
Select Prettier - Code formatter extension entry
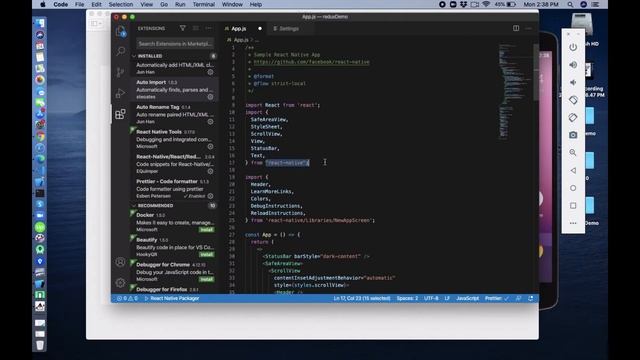point(175,189)
